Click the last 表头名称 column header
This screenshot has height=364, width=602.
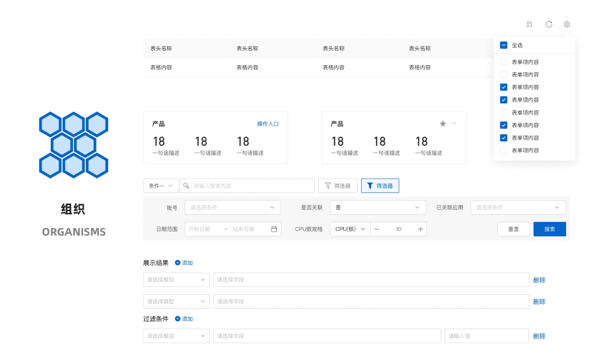(420, 48)
